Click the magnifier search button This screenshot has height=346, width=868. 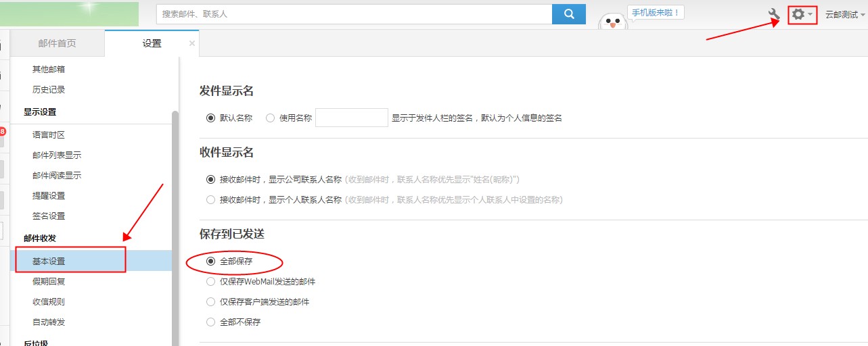tap(568, 14)
